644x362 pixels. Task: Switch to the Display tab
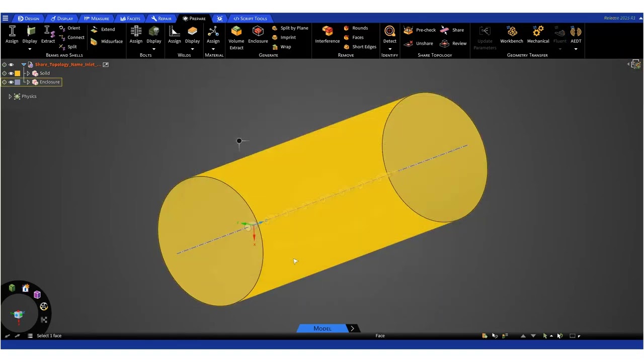62,19
